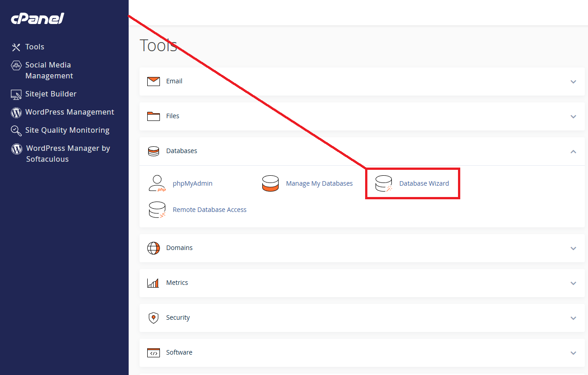This screenshot has height=375, width=588.
Task: Click the Metrics bar chart icon
Action: (x=153, y=283)
